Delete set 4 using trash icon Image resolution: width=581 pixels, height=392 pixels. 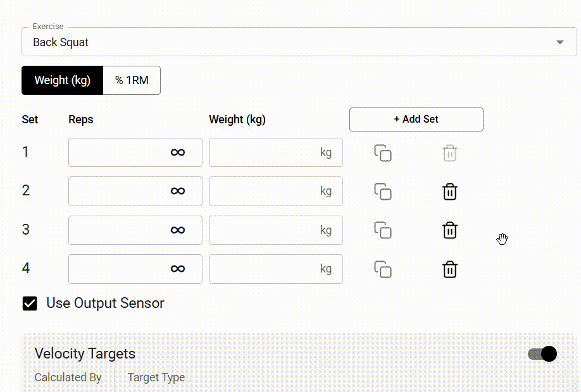tap(450, 269)
